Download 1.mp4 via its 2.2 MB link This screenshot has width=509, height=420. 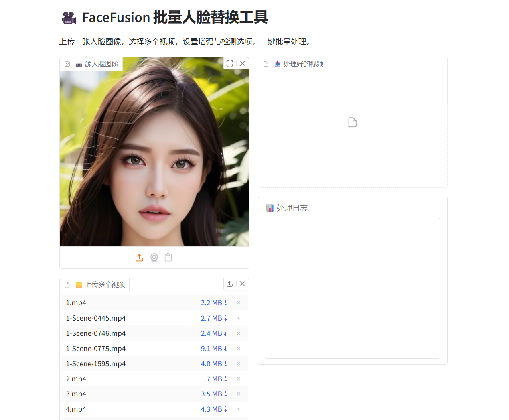point(214,303)
